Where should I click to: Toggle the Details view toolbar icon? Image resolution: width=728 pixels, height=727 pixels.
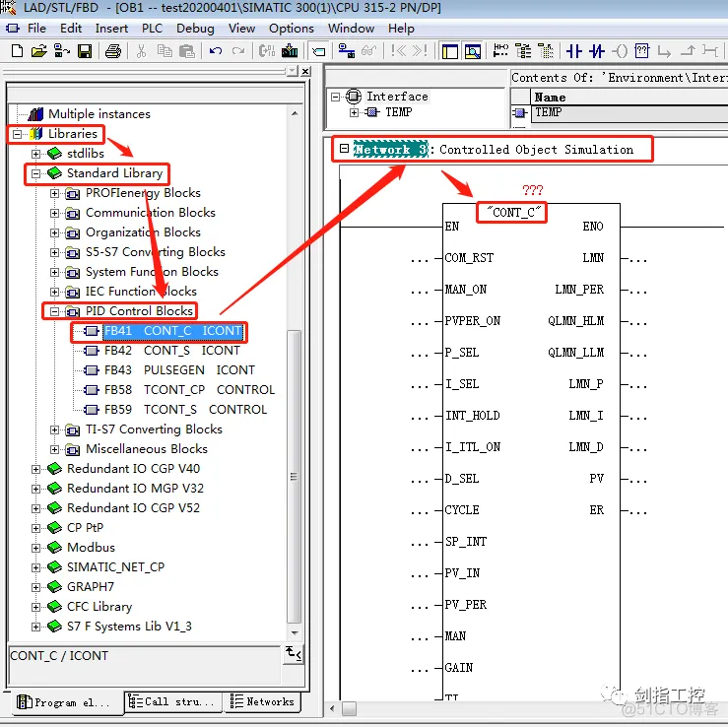[472, 51]
